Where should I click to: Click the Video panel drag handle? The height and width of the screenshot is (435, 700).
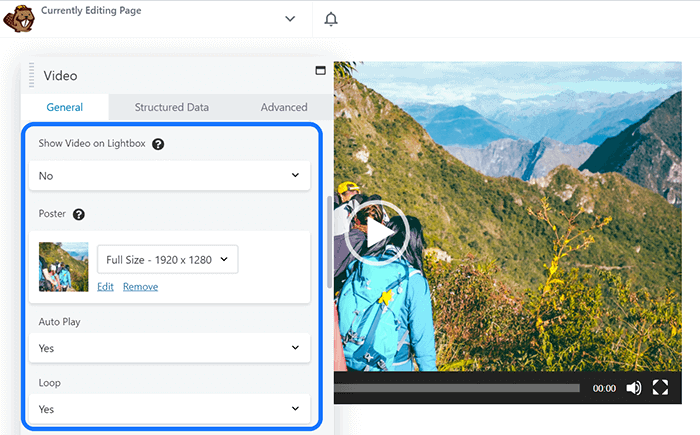pyautogui.click(x=31, y=75)
